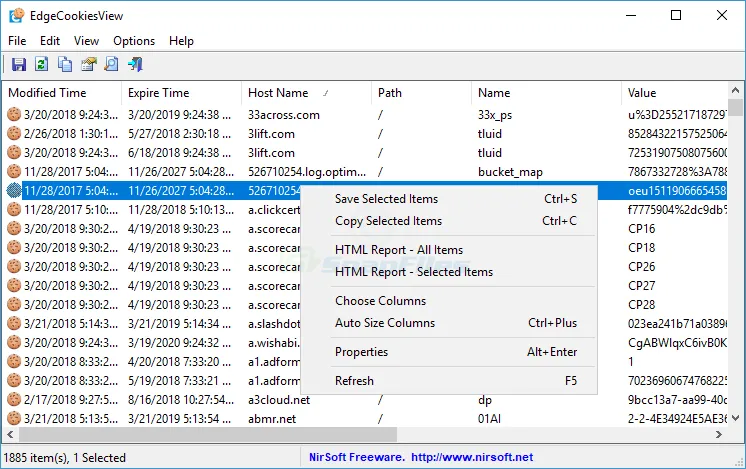Click the vertical scrollbar thumb
The image size is (746, 469).
pos(735,107)
